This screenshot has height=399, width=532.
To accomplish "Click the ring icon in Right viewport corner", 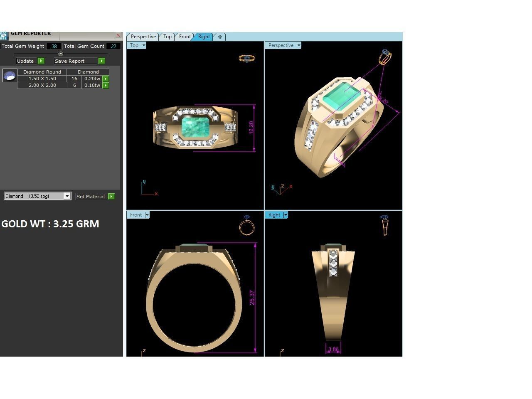I will tap(385, 226).
